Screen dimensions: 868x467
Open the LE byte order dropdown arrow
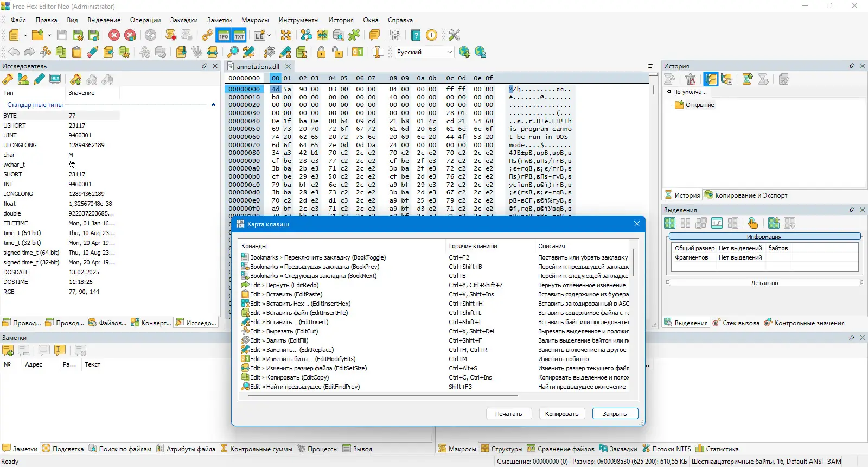pos(268,35)
